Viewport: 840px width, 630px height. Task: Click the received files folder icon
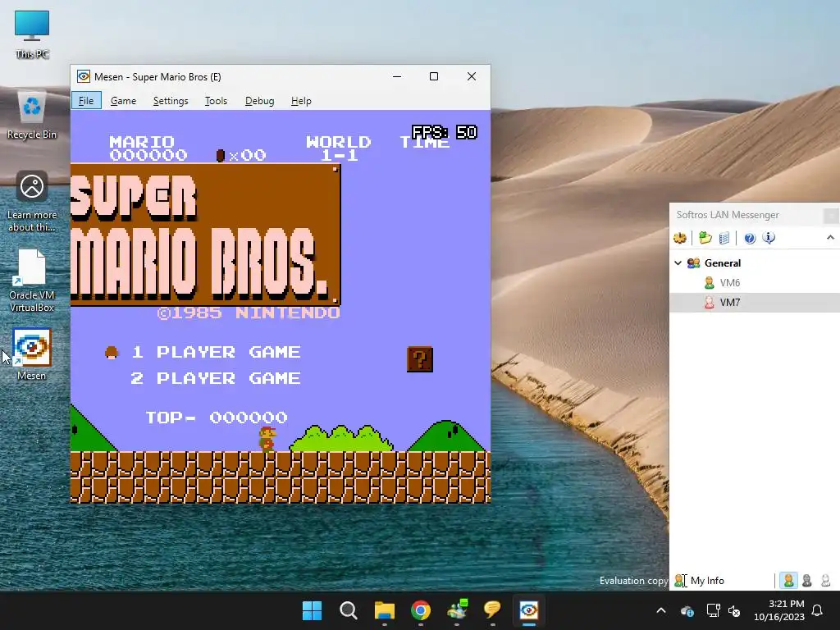tap(705, 238)
